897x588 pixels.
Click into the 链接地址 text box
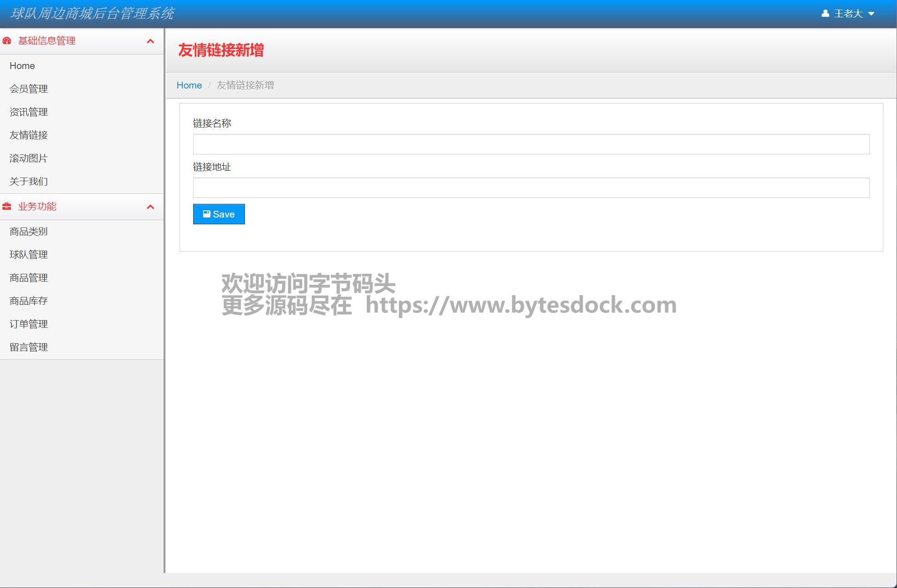coord(531,188)
